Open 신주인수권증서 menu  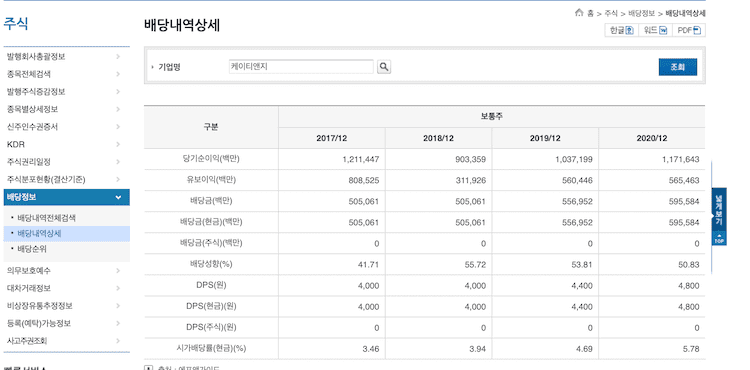pos(33,127)
